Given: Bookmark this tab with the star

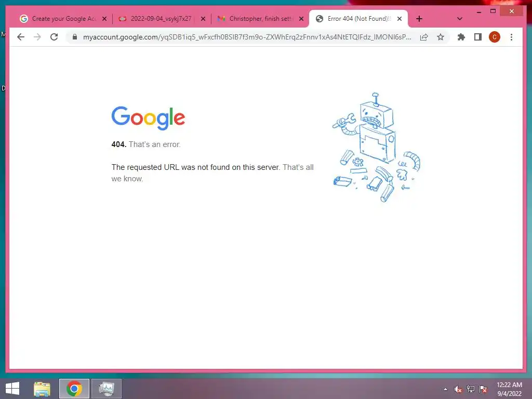Looking at the screenshot, I should click(441, 37).
